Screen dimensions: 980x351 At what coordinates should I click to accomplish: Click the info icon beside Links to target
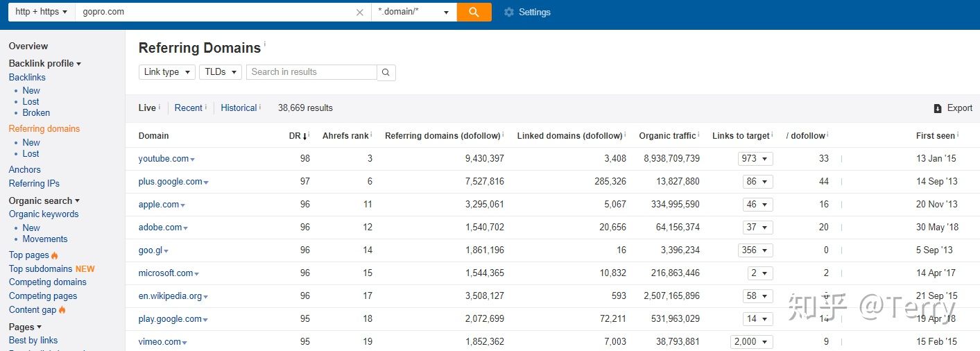[773, 134]
